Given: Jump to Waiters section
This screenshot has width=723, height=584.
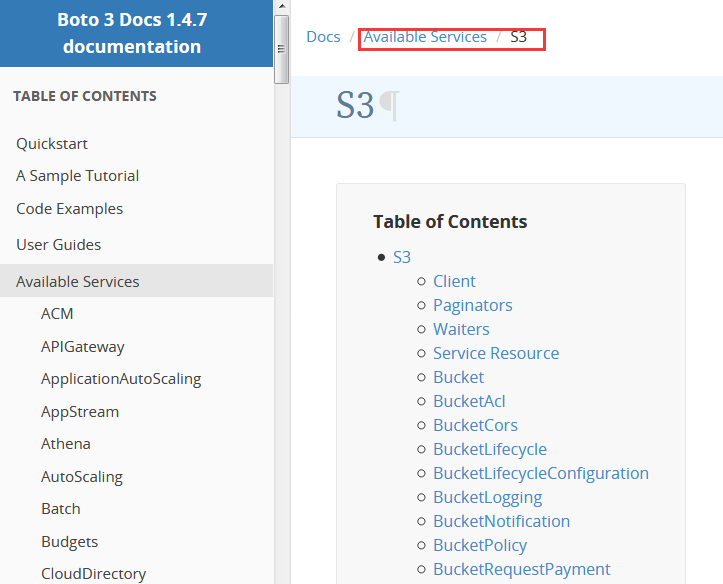Looking at the screenshot, I should (x=461, y=329).
